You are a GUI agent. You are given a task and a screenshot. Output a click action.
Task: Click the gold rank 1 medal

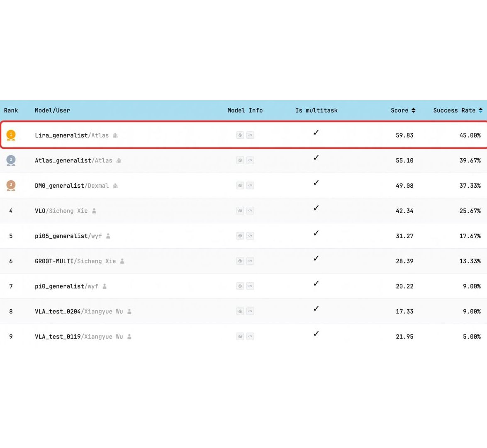(x=11, y=135)
